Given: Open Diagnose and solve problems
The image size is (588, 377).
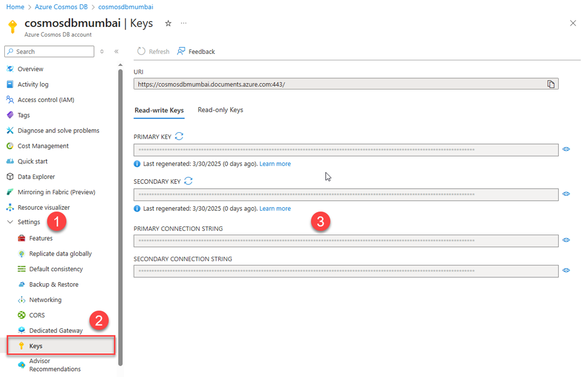Looking at the screenshot, I should 58,131.
